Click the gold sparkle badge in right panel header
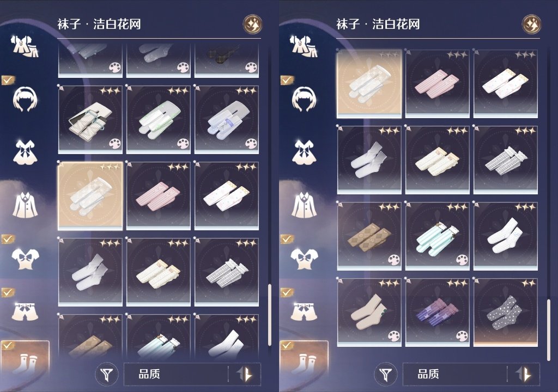The image size is (558, 392). pyautogui.click(x=532, y=24)
